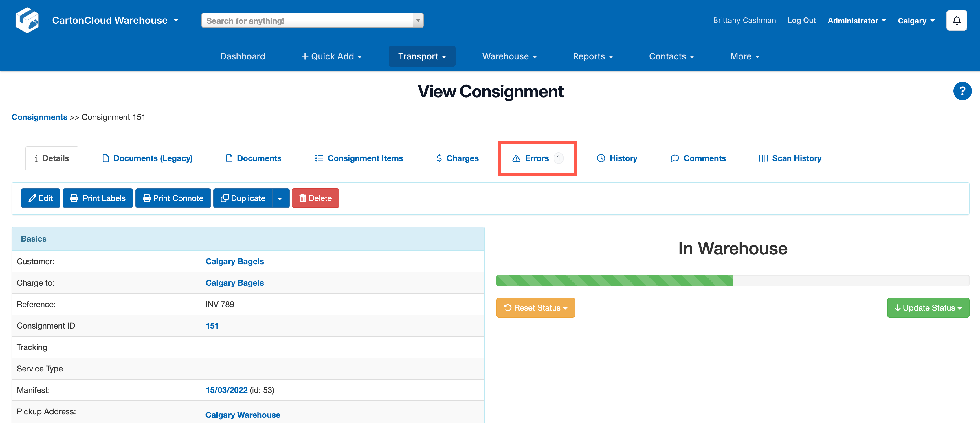The height and width of the screenshot is (423, 980).
Task: Open Calgary Bagels customer link
Action: [x=234, y=261]
